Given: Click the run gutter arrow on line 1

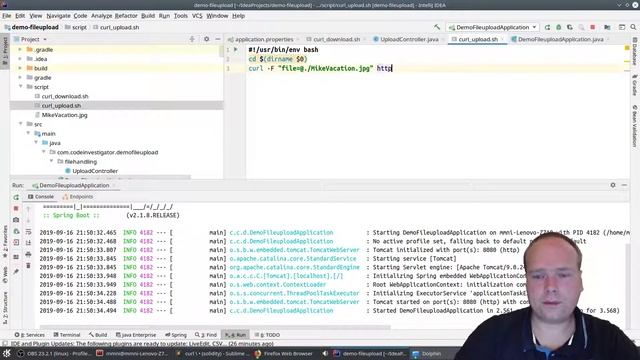Looking at the screenshot, I should point(236,49).
